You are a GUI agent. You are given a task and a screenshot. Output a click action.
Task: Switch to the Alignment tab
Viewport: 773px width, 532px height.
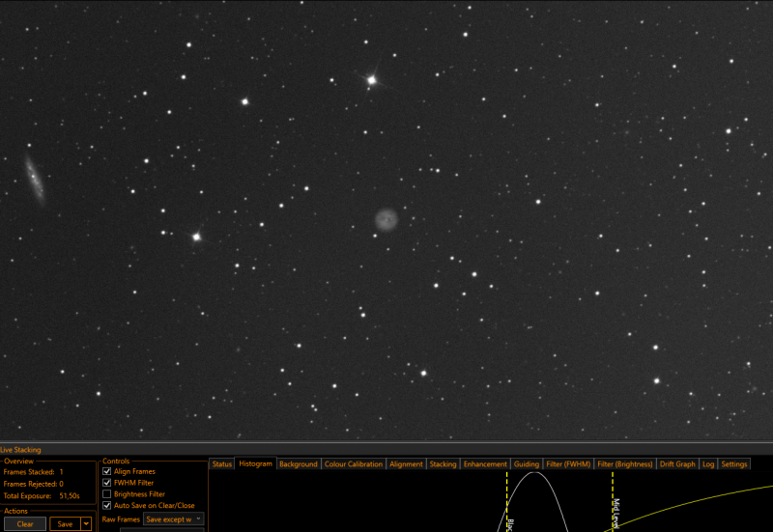coord(406,464)
